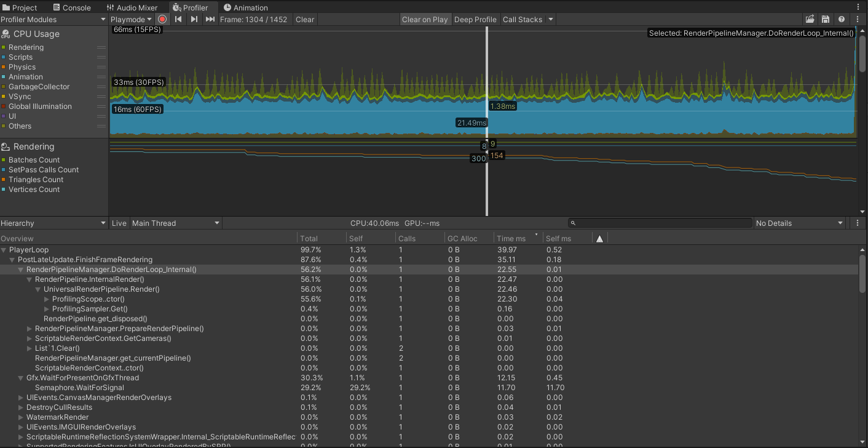The width and height of the screenshot is (868, 448).
Task: Switch to the Animation tab
Action: [x=246, y=7]
